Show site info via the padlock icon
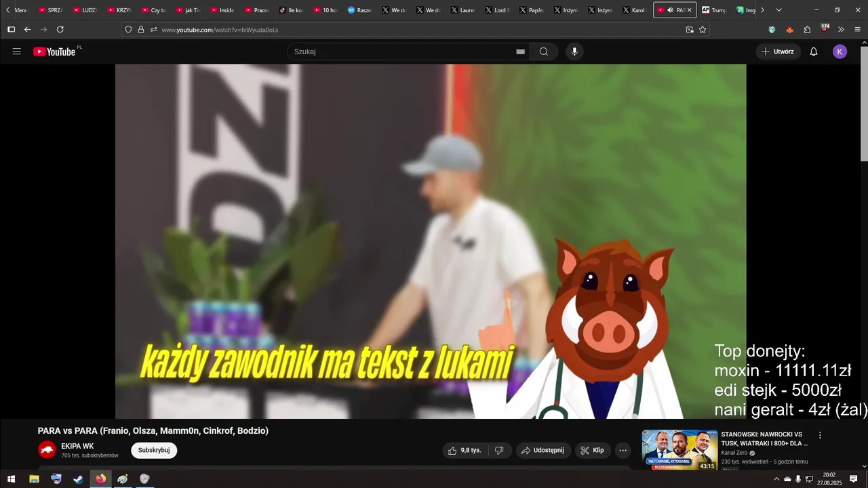This screenshot has height=488, width=868. (141, 29)
